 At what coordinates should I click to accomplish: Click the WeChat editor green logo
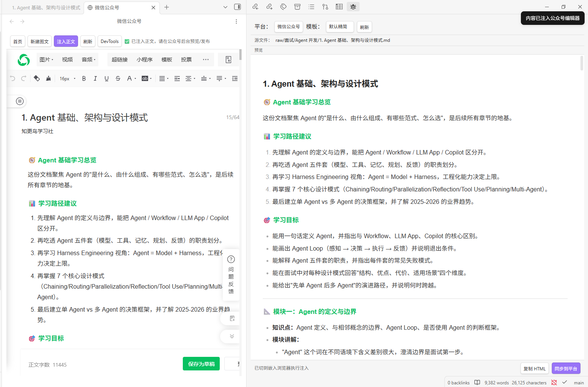pos(24,60)
